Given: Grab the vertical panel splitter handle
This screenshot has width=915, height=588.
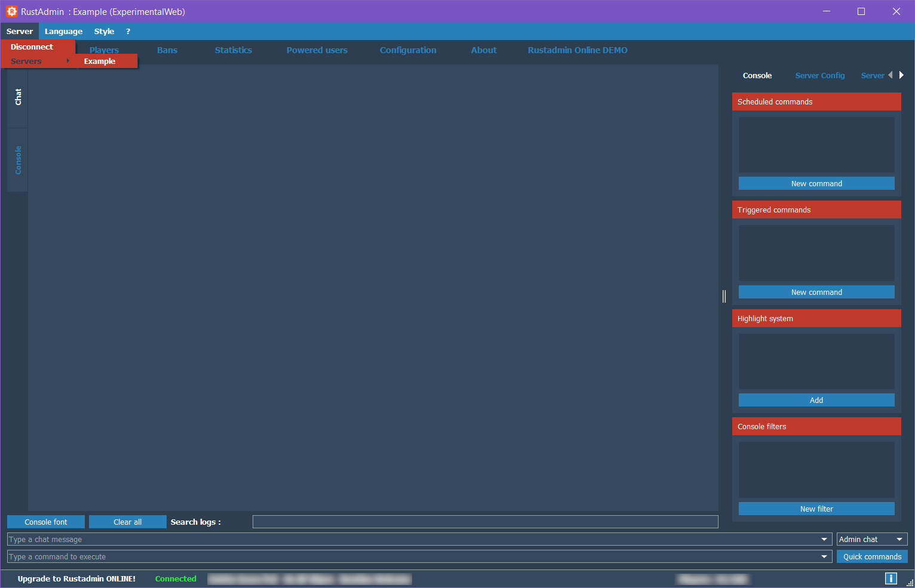Looking at the screenshot, I should pos(724,296).
